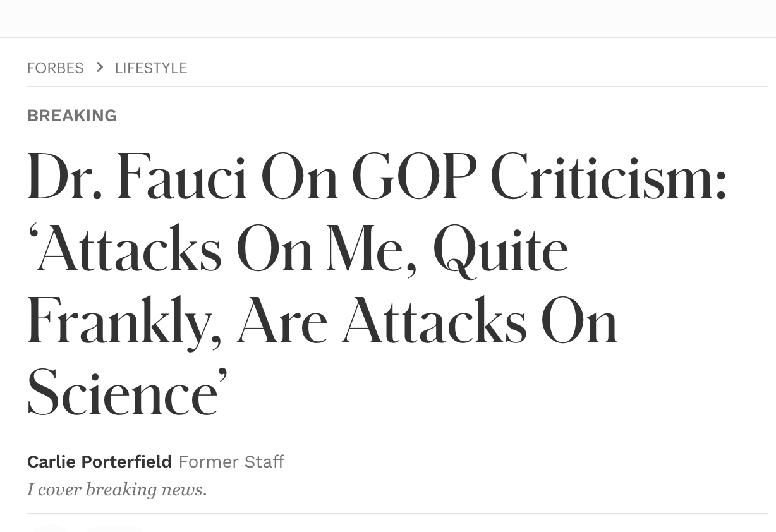The image size is (776, 532).
Task: Click the partly visible pill button under the bio
Action: pyautogui.click(x=112, y=528)
